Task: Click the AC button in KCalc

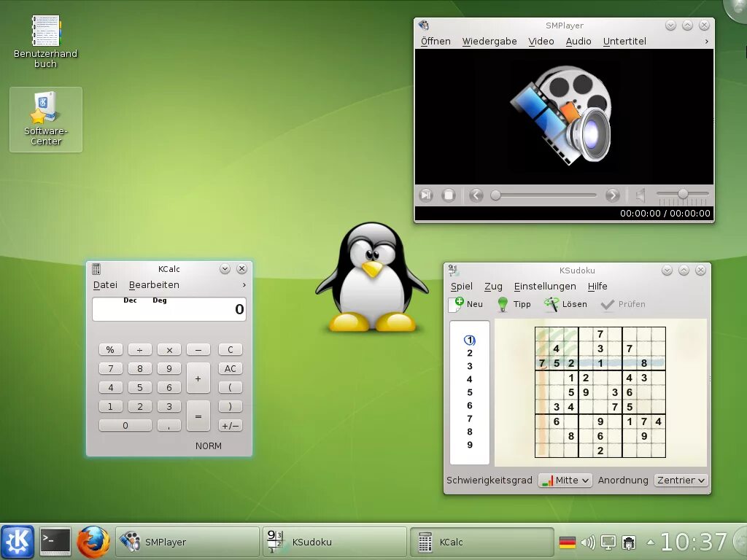Action: pyautogui.click(x=231, y=368)
